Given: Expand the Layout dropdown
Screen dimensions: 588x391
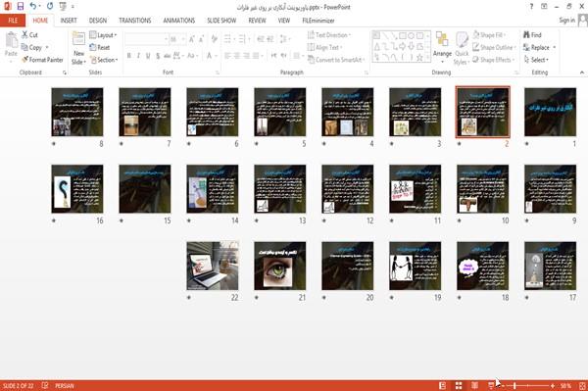Looking at the screenshot, I should point(104,35).
